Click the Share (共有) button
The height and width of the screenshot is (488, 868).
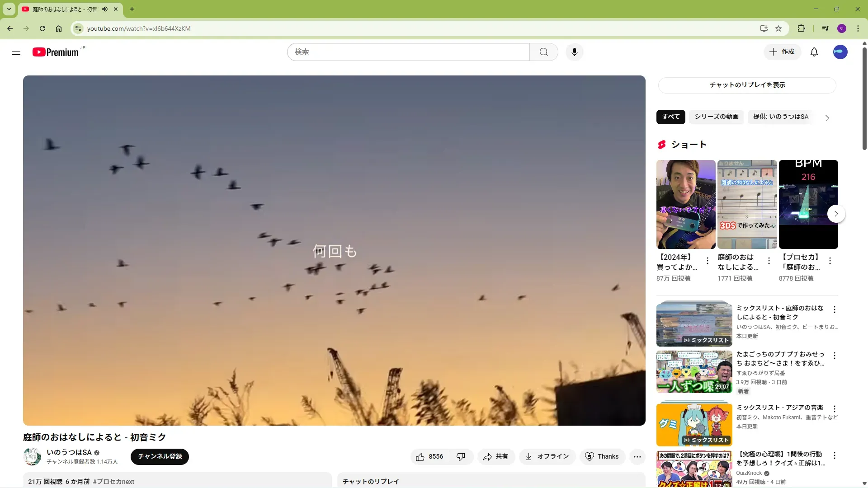click(x=495, y=457)
